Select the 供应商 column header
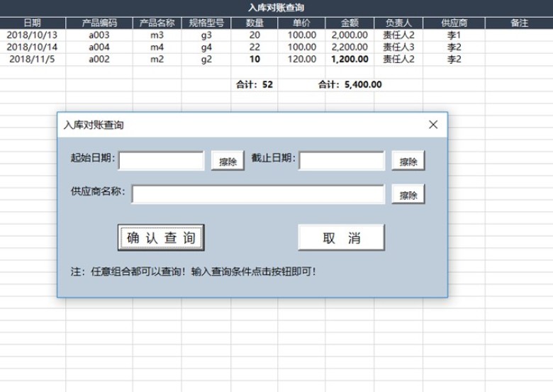Image resolution: width=553 pixels, height=392 pixels. coord(454,23)
